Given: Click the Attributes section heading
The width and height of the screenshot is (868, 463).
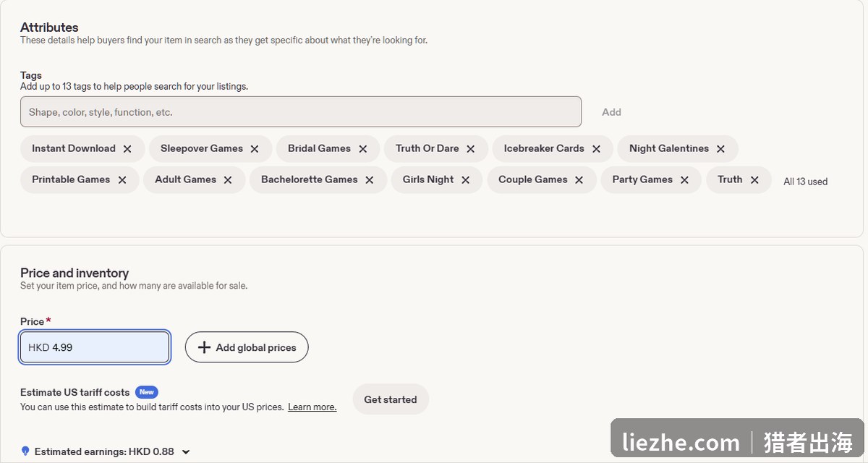Looking at the screenshot, I should click(49, 27).
